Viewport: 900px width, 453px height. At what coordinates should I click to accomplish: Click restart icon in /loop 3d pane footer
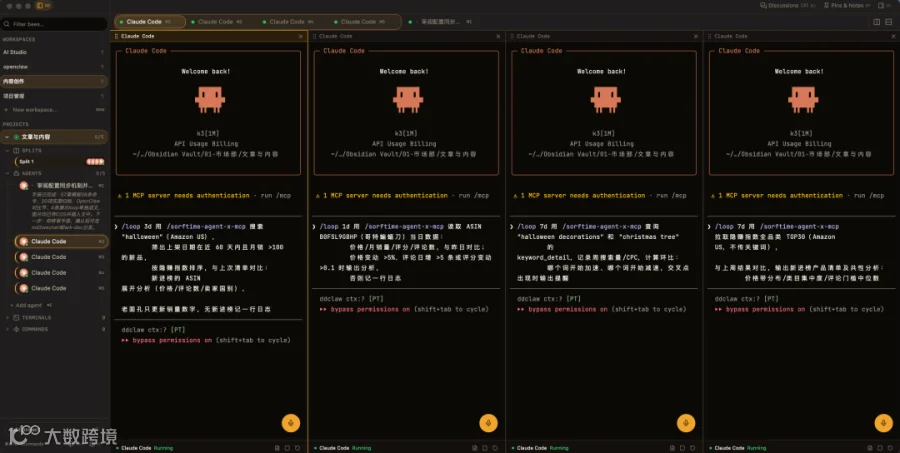tap(297, 448)
